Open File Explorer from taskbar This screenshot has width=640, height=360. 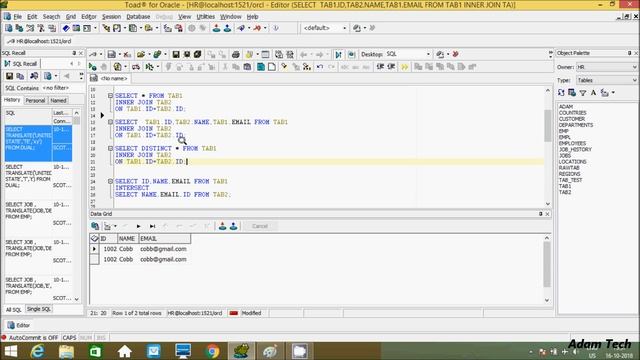coord(67,351)
